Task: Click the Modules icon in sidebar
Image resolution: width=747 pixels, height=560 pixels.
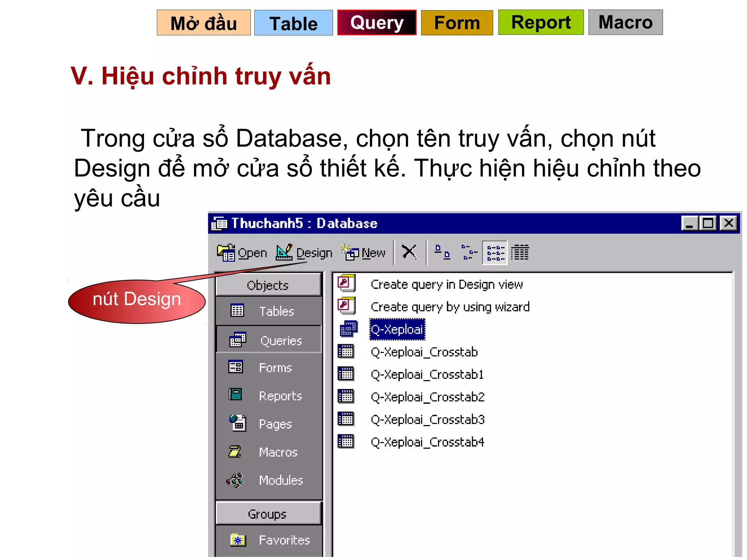Action: (x=235, y=480)
